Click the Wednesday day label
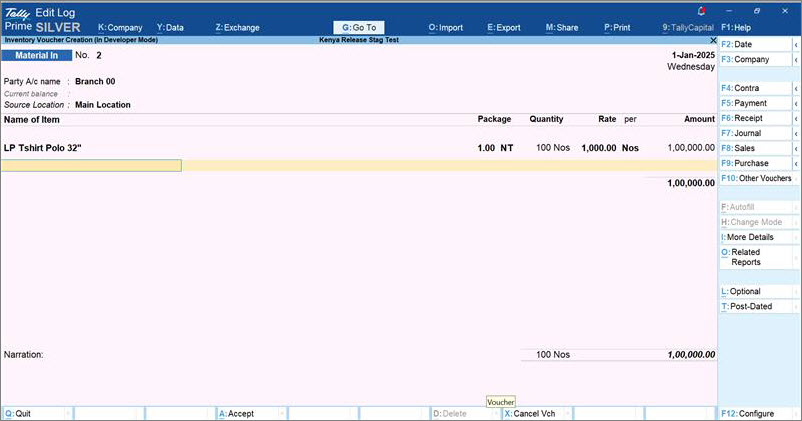The width and height of the screenshot is (802, 421). click(690, 67)
